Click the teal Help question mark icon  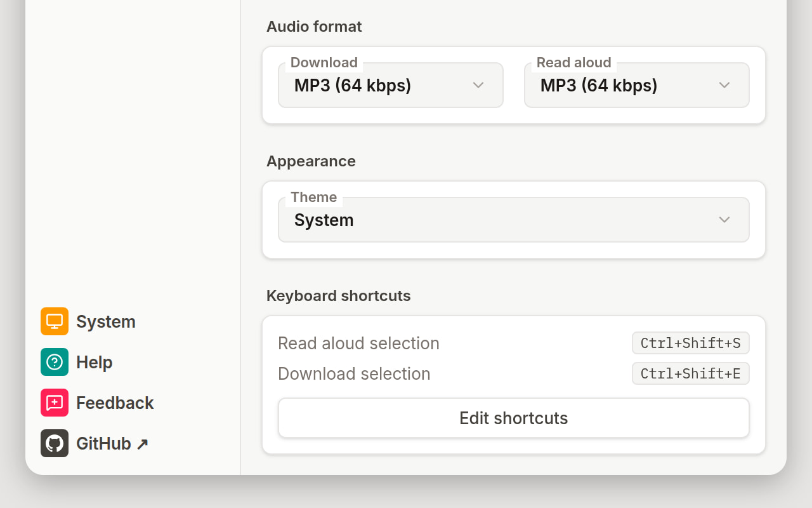tap(55, 362)
